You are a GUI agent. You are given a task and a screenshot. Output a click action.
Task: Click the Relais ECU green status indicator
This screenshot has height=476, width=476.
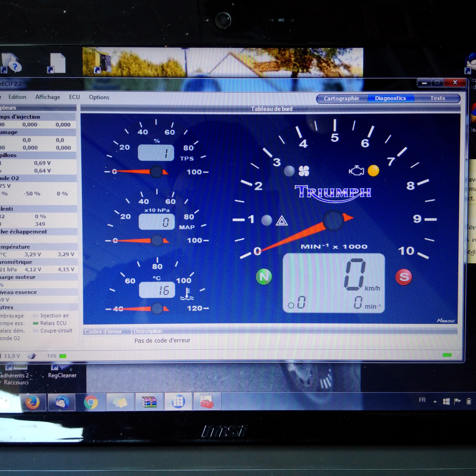pos(36,323)
